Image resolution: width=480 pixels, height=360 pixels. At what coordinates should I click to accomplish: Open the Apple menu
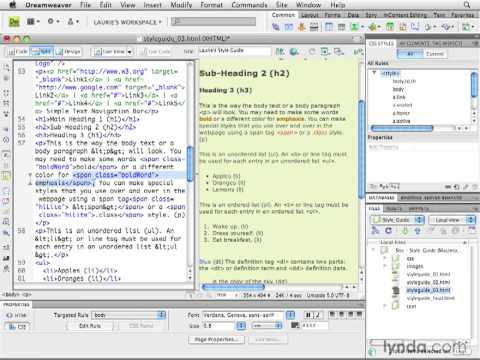pyautogui.click(x=13, y=5)
